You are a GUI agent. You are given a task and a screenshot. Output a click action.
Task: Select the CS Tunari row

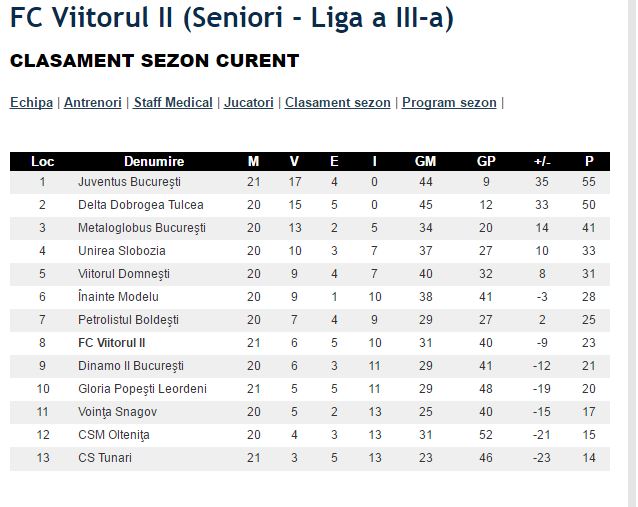310,458
